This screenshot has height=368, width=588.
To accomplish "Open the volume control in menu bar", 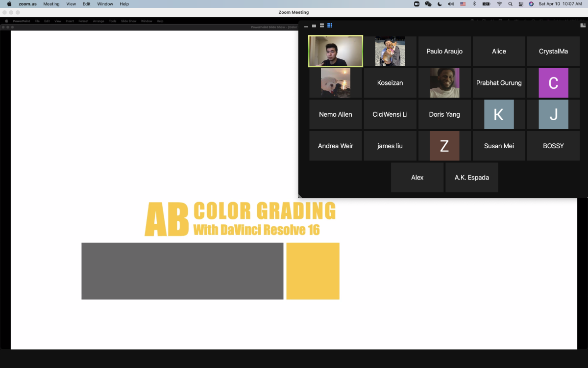I will [x=451, y=4].
